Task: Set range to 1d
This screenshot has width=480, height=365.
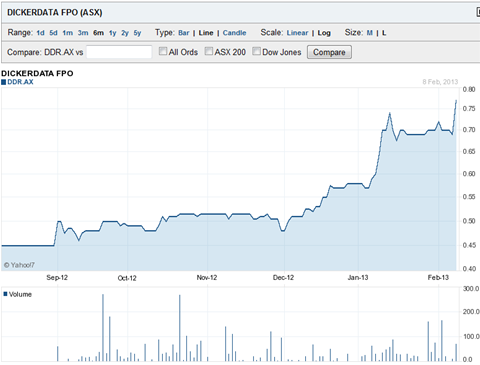Action: pyautogui.click(x=40, y=33)
